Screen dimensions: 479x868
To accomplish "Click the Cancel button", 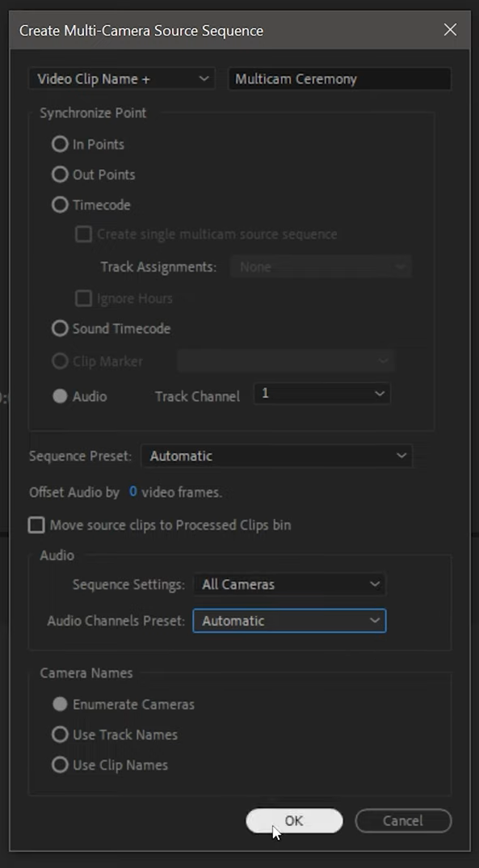I will pyautogui.click(x=403, y=820).
